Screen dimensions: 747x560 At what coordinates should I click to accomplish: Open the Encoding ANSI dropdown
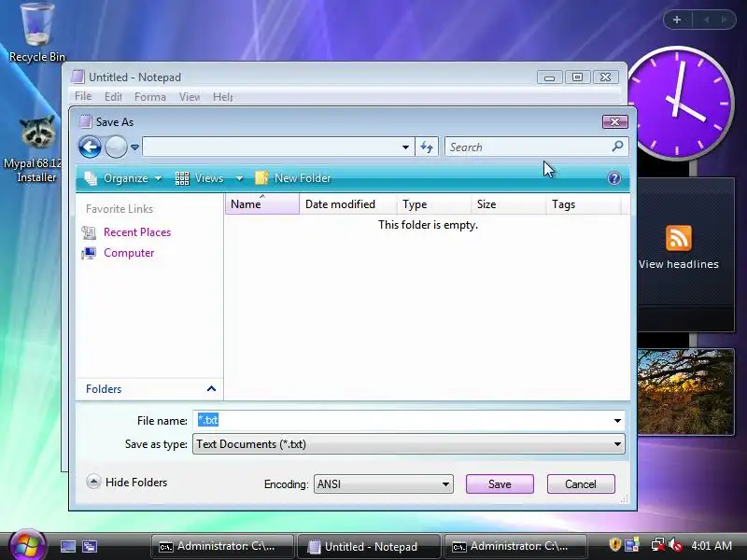tap(383, 484)
